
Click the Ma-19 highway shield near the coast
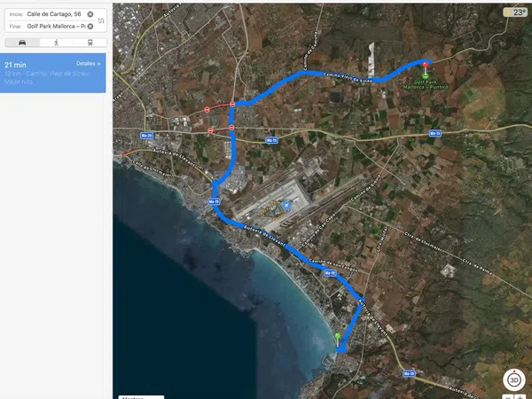(x=214, y=201)
